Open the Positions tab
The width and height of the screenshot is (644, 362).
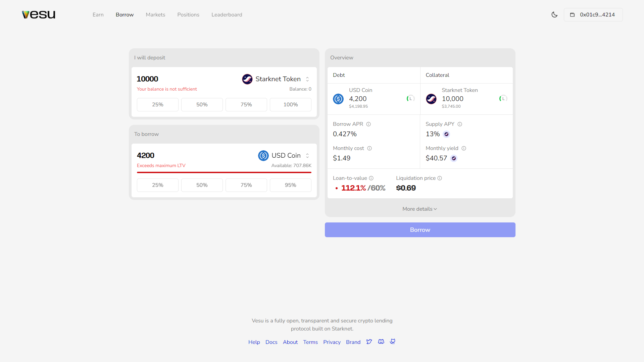(188, 15)
